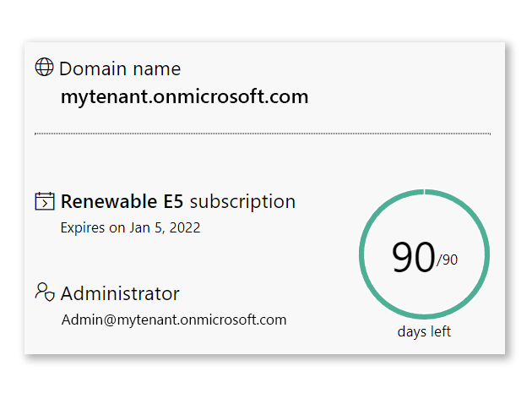This screenshot has height=399, width=532.
Task: Click the bold Renewable E5 text
Action: (x=121, y=201)
